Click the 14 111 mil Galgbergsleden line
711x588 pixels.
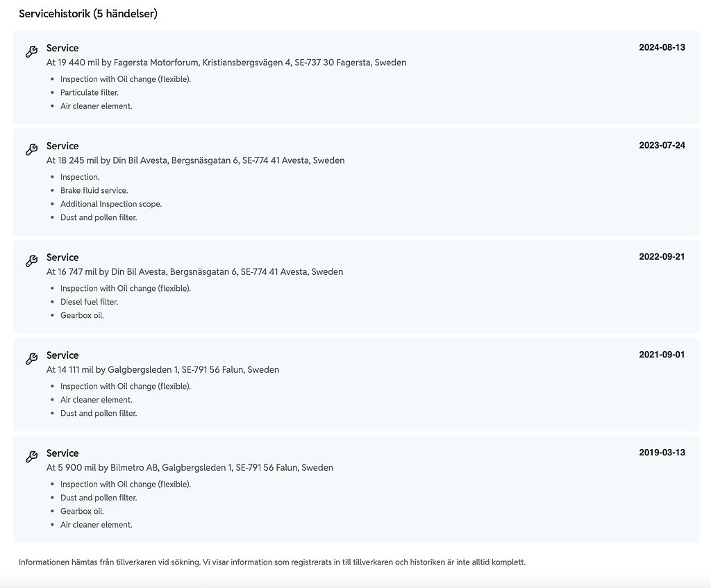click(162, 369)
